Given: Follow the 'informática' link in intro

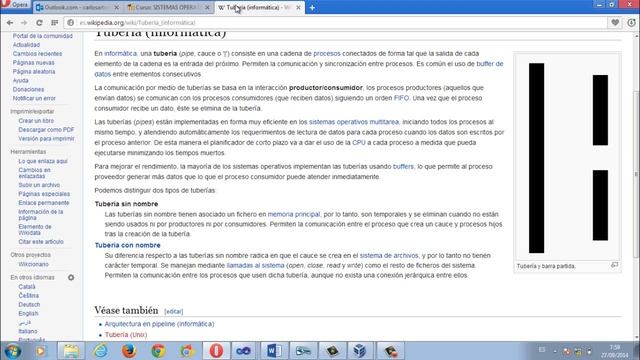Looking at the screenshot, I should pos(120,53).
